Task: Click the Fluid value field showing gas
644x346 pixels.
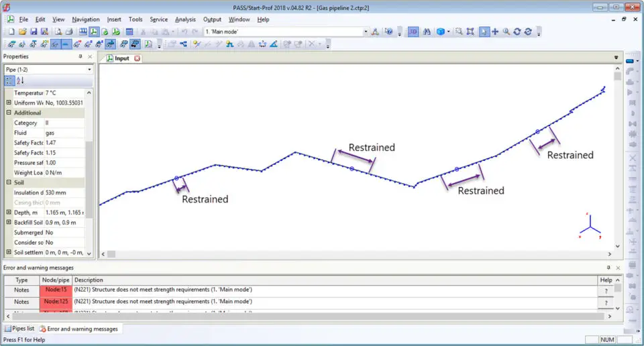Action: coord(64,133)
